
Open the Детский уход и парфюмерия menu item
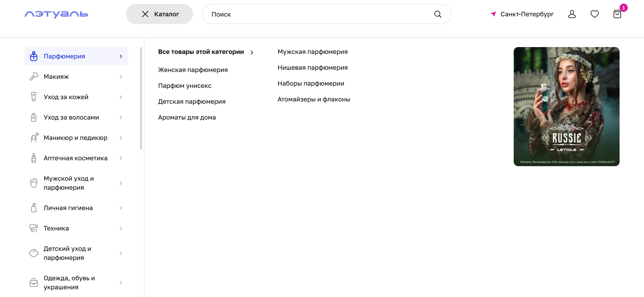click(x=67, y=253)
